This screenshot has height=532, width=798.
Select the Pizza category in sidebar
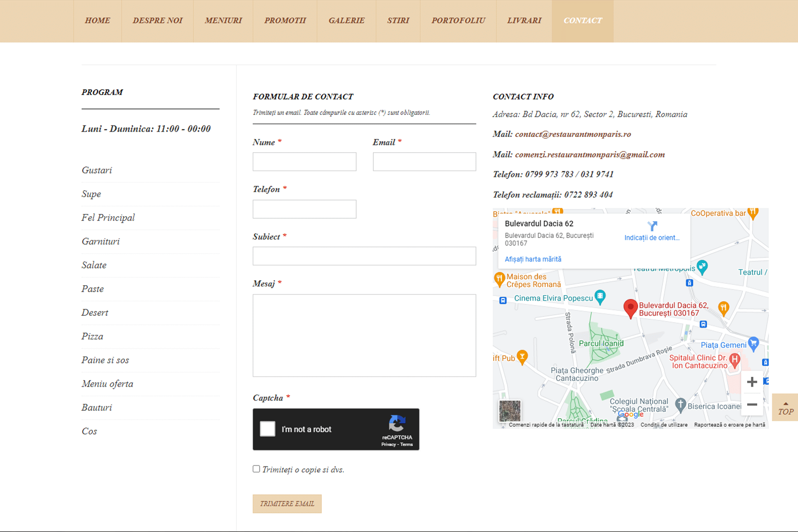(x=92, y=336)
